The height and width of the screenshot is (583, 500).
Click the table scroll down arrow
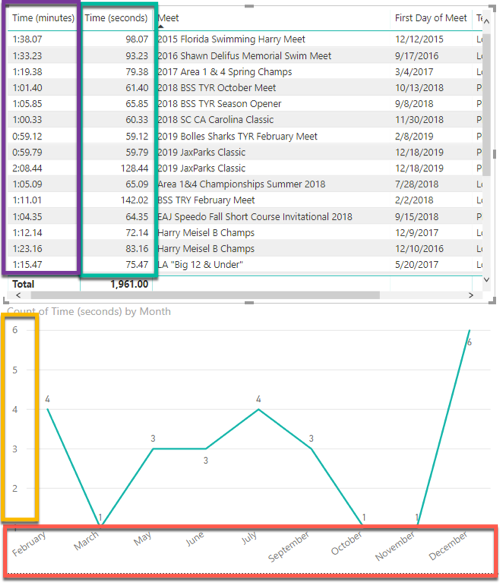[x=486, y=280]
